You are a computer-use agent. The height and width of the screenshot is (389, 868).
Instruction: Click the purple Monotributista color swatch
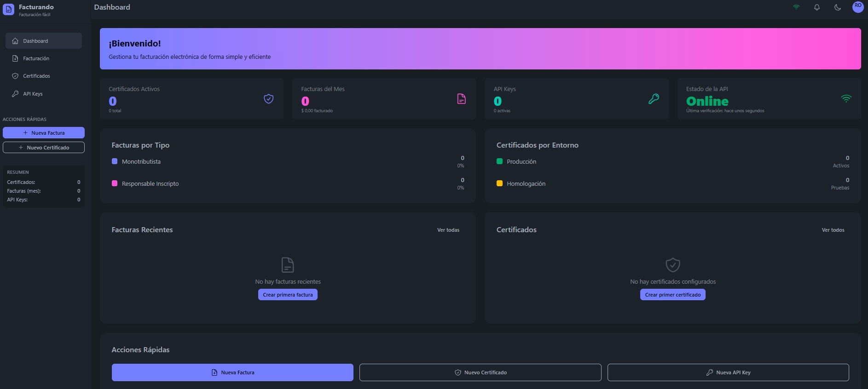(115, 161)
